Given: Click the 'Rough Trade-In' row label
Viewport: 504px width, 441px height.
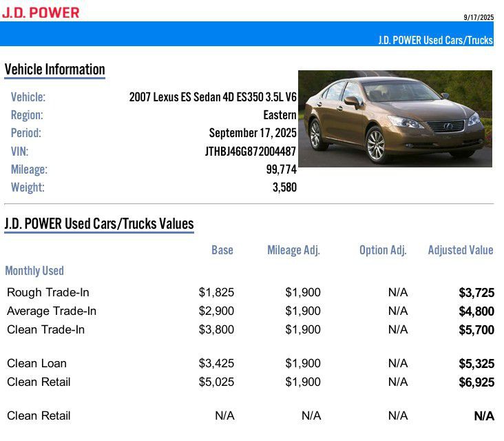Looking at the screenshot, I should pyautogui.click(x=48, y=292).
